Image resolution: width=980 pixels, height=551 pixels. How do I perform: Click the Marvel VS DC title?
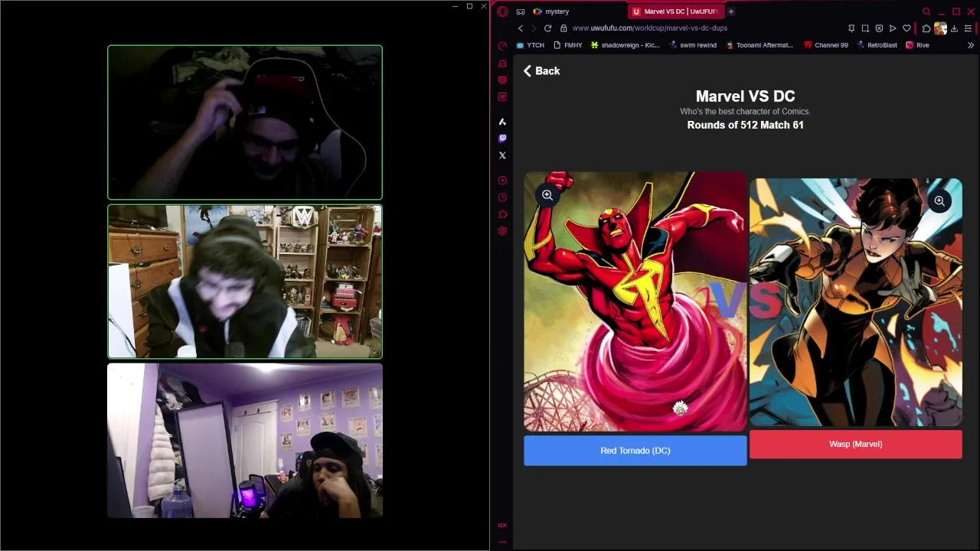(745, 96)
